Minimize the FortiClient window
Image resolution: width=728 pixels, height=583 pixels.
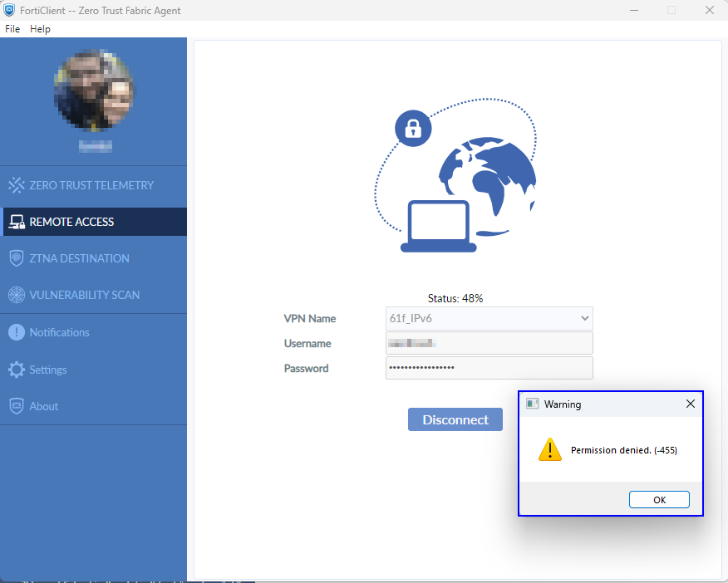click(634, 10)
